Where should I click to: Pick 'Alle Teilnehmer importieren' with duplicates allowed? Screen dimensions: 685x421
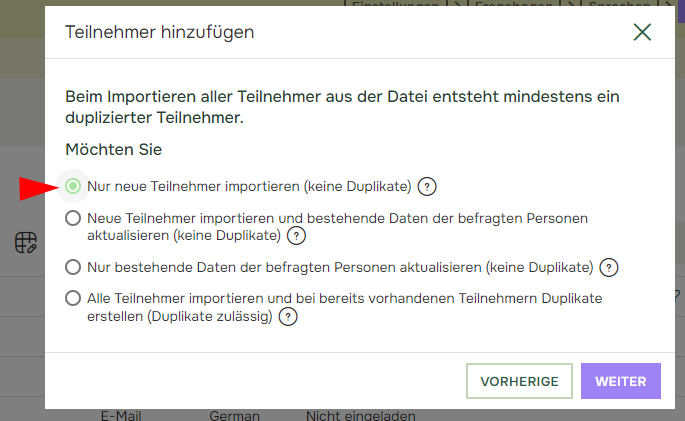(73, 299)
